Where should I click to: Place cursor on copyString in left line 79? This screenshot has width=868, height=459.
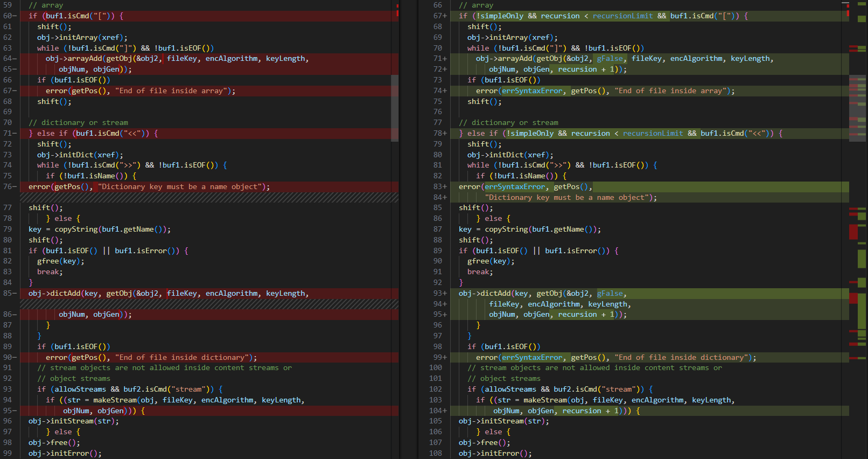pyautogui.click(x=76, y=229)
